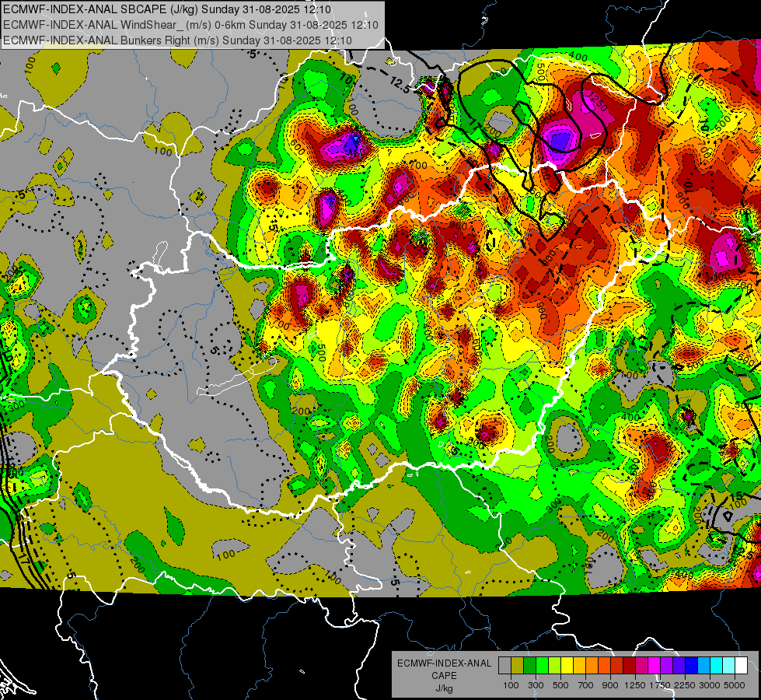Click legend heading ECMWF-INDEX-ANAL

click(x=445, y=663)
